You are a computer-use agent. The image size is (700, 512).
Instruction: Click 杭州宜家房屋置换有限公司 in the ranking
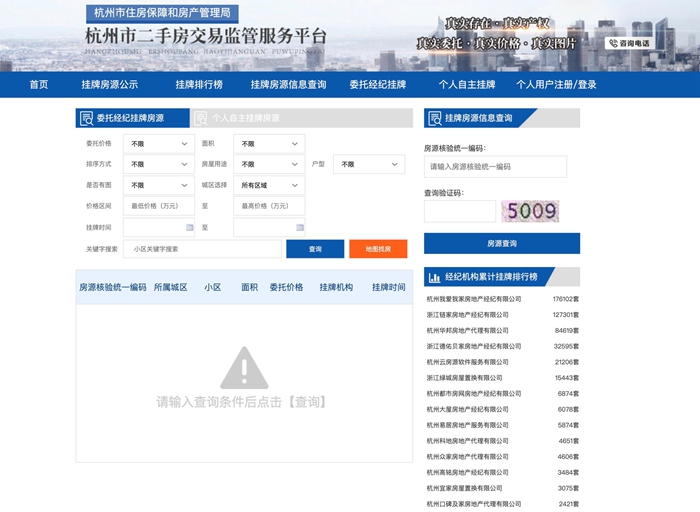pos(464,488)
